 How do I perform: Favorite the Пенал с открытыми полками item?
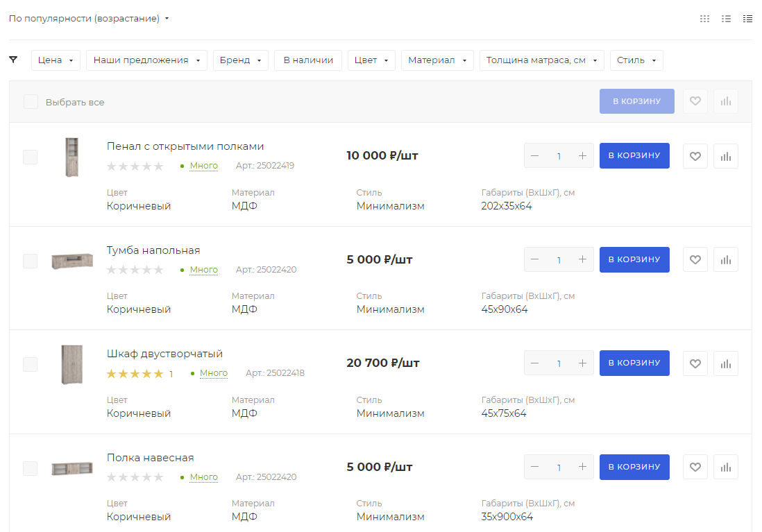coord(695,156)
